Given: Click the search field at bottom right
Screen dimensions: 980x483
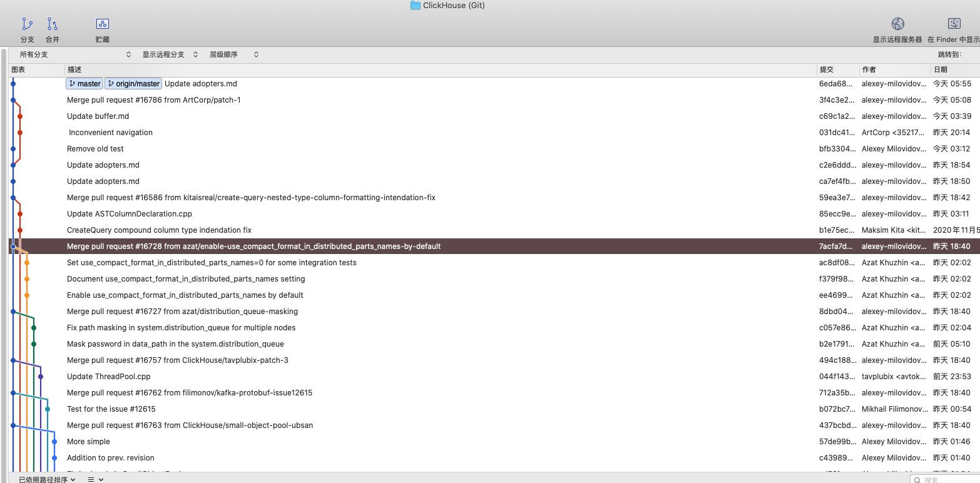Looking at the screenshot, I should click(x=945, y=480).
